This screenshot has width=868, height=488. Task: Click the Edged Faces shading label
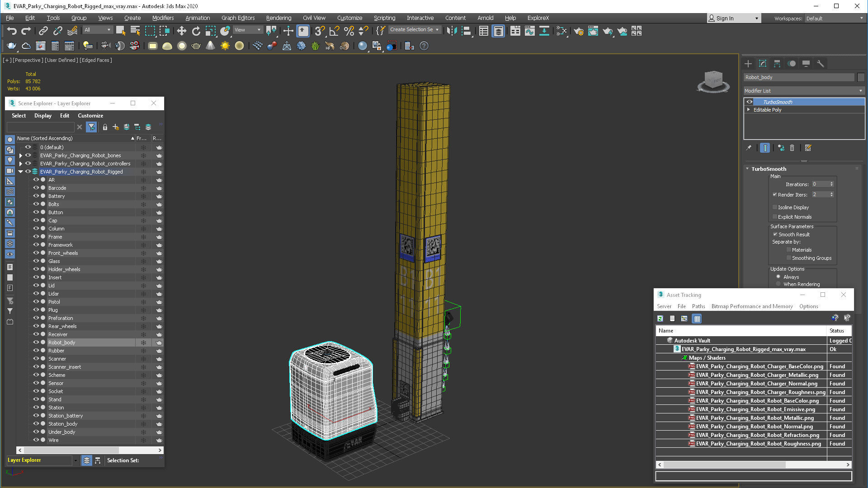[96, 60]
